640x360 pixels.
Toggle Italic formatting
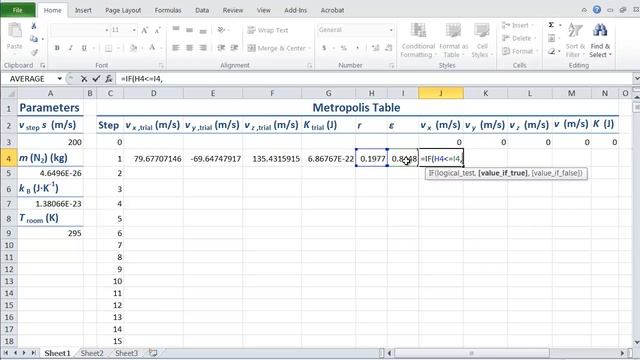(x=70, y=48)
